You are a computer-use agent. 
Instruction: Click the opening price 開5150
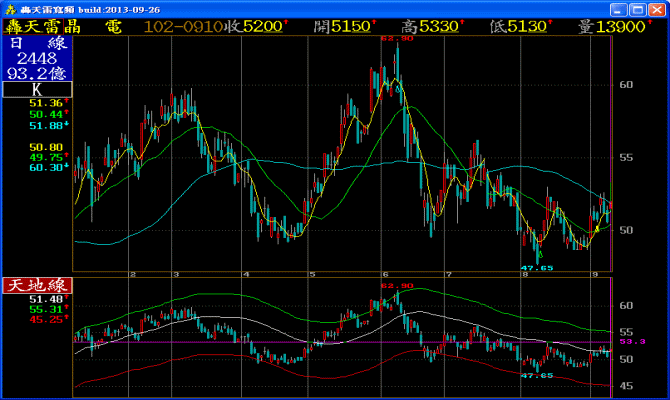click(x=344, y=27)
